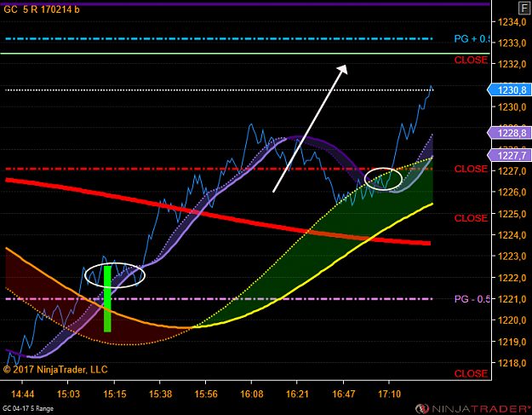
Task: Click the PG - 0.5 level label
Action: 472,299
